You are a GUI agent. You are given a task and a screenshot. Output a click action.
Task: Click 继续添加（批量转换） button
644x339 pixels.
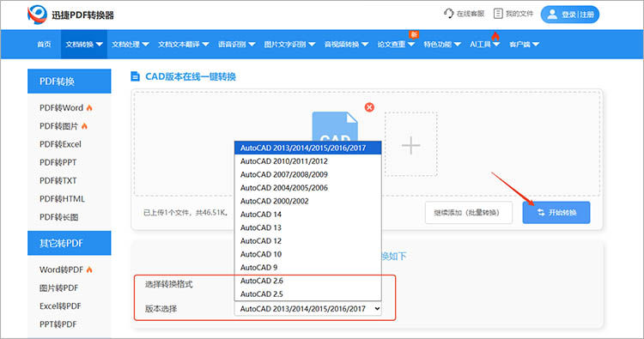(x=469, y=213)
